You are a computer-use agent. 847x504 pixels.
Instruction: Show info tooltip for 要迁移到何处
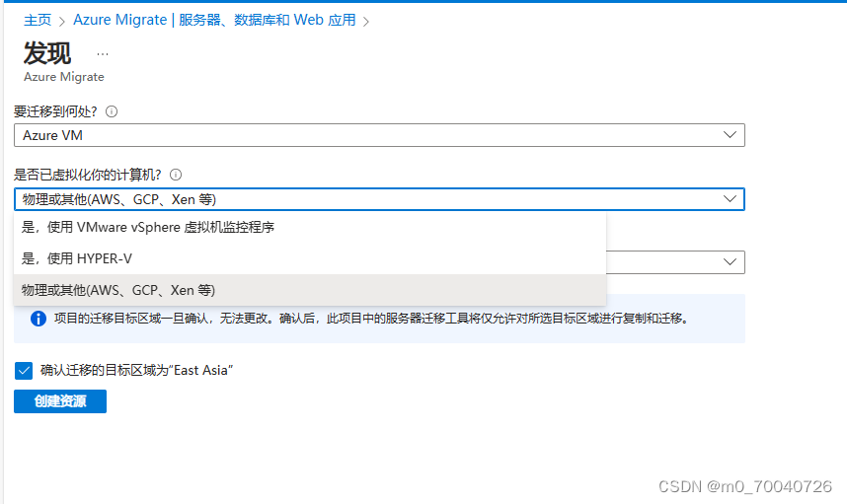[x=112, y=111]
